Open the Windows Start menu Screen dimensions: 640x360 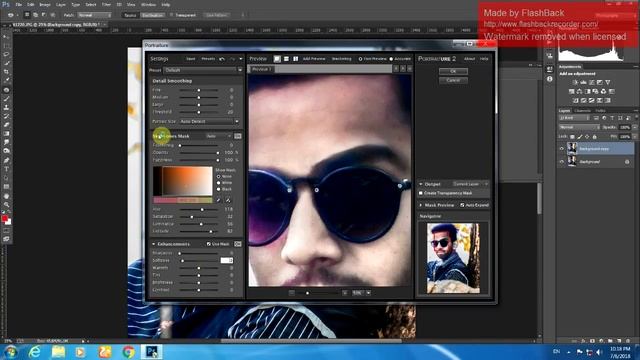point(10,351)
